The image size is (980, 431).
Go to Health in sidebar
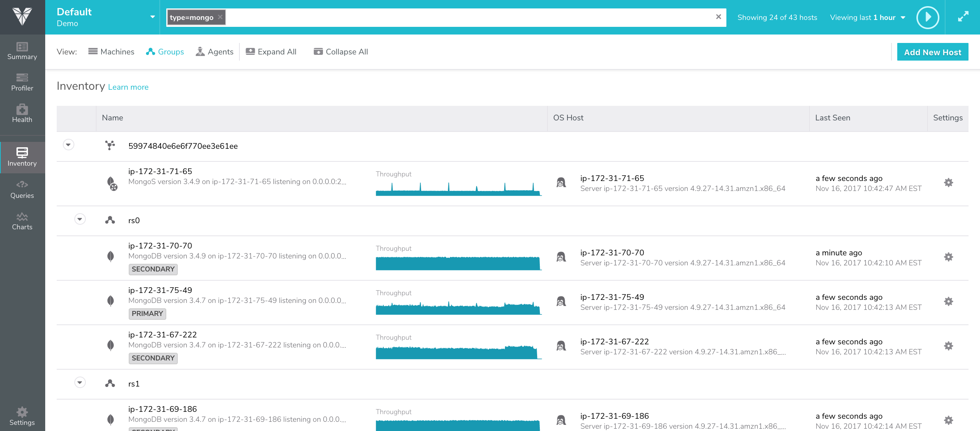(22, 114)
